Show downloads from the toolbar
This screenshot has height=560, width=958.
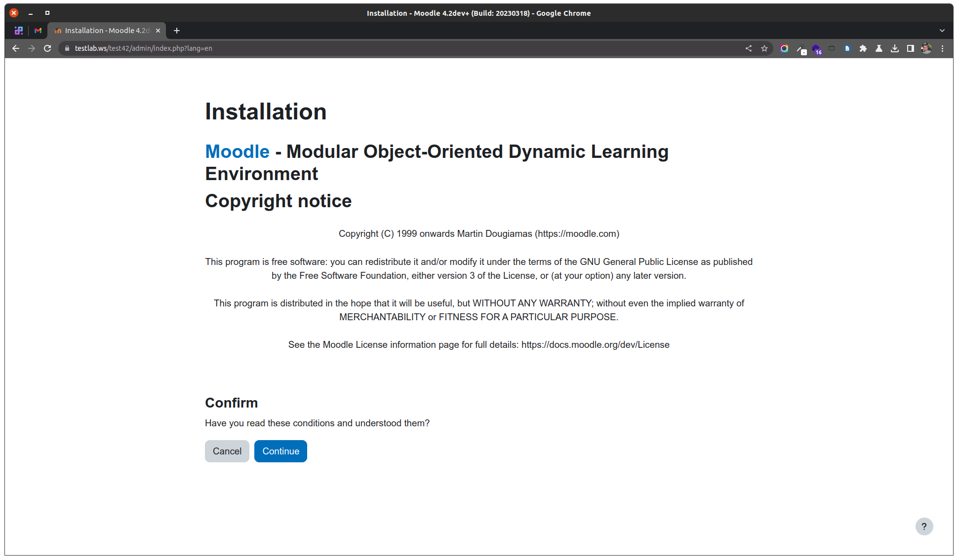895,48
